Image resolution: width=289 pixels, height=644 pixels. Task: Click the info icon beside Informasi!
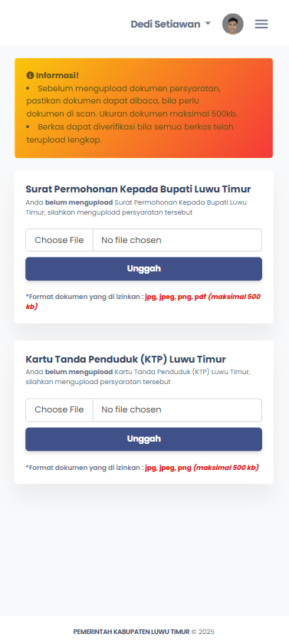[30, 76]
